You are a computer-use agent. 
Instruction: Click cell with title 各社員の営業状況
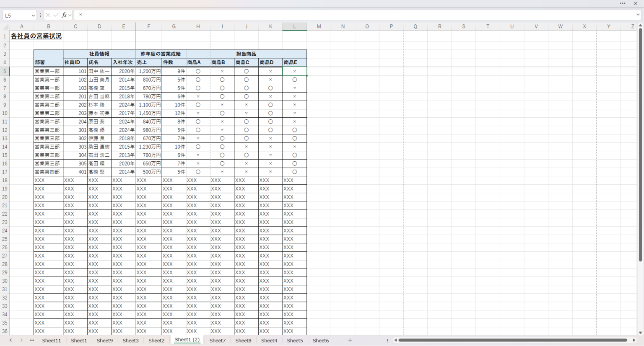(36, 36)
